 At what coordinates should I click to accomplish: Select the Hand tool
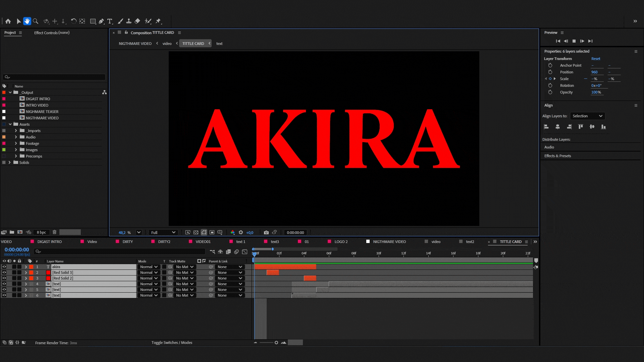(27, 21)
